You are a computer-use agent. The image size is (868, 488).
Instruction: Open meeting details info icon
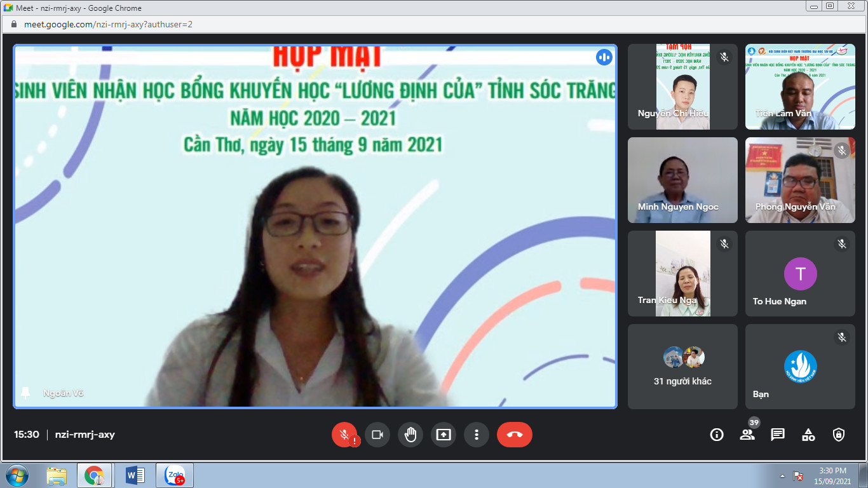coord(717,435)
